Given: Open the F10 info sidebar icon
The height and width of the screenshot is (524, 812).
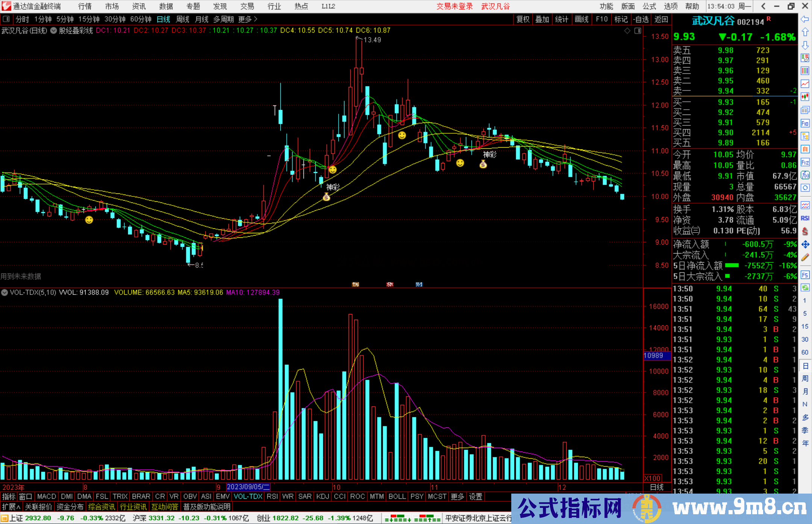Looking at the screenshot, I should pos(805,124).
